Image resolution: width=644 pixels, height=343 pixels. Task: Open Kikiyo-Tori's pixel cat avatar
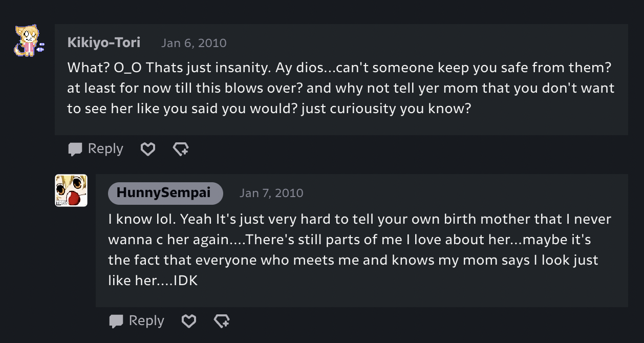point(29,41)
